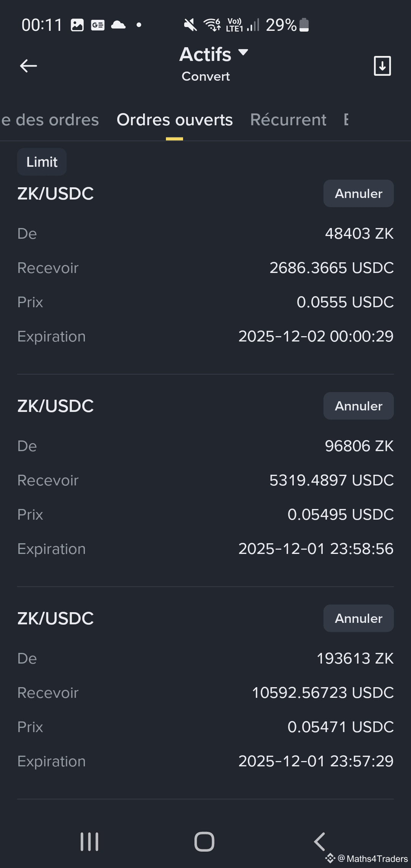Tap the Android navigation back chevron
Screen dimensions: 411x868
(320, 841)
